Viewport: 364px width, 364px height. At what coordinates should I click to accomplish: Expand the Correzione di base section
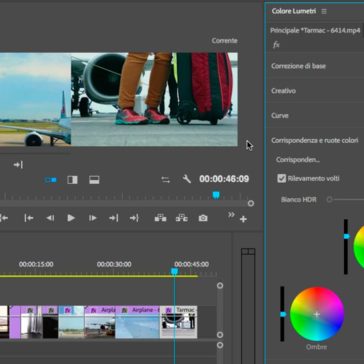coord(298,66)
